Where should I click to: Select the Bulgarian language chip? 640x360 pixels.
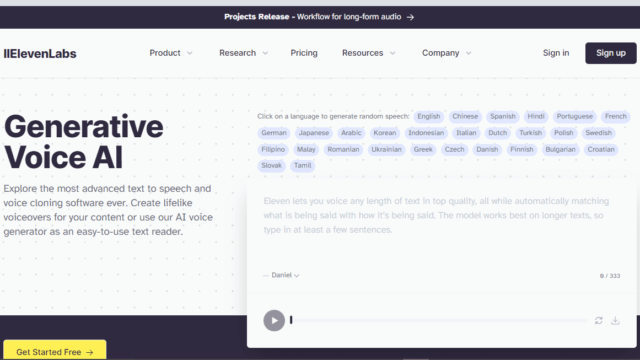(560, 149)
